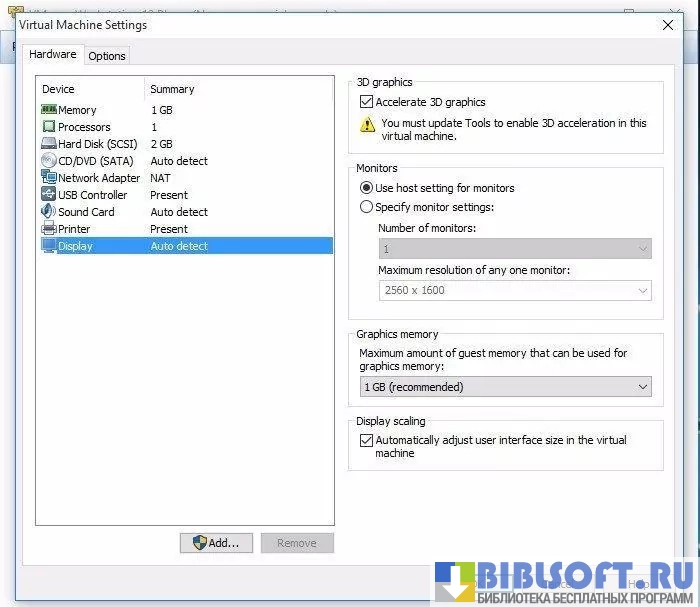
Task: Choose Use host setting for monitors
Action: click(x=366, y=188)
